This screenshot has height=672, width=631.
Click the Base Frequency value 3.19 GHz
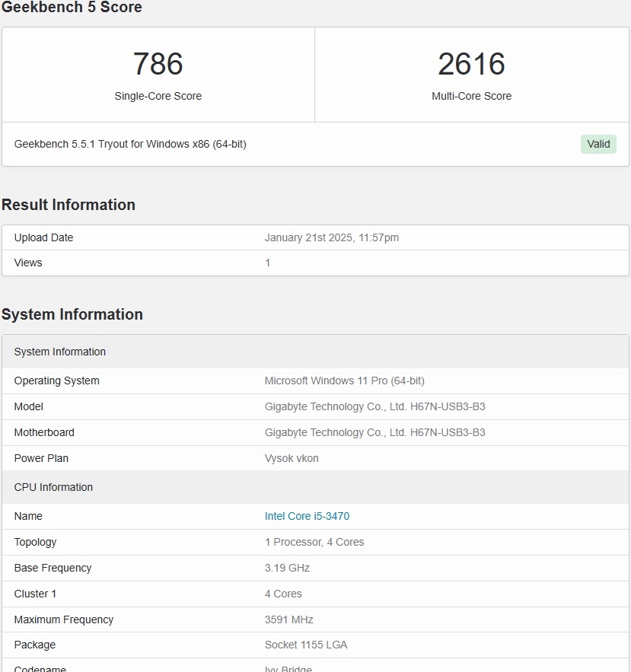[287, 568]
